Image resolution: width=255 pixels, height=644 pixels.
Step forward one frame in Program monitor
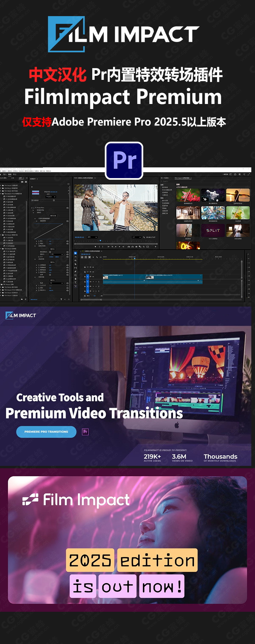click(x=119, y=247)
